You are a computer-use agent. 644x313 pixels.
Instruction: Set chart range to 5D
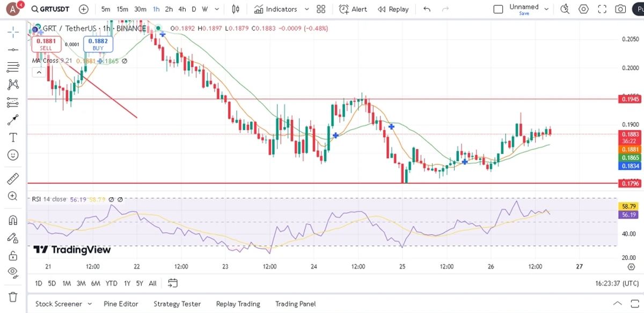click(52, 283)
